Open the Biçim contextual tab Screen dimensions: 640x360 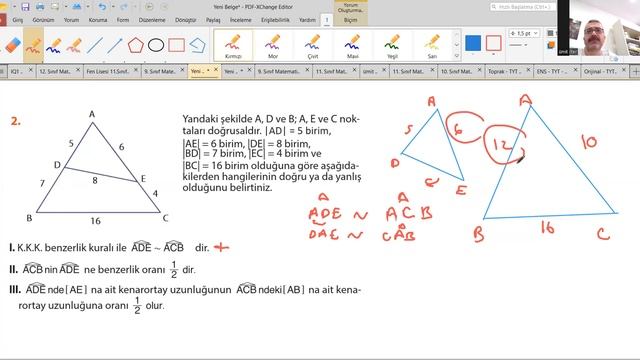[351, 20]
